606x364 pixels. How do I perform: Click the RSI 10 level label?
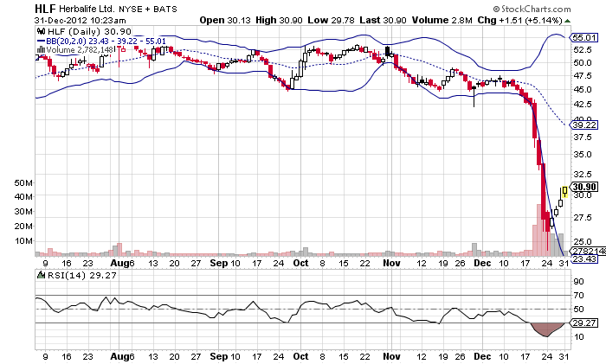pos(578,337)
